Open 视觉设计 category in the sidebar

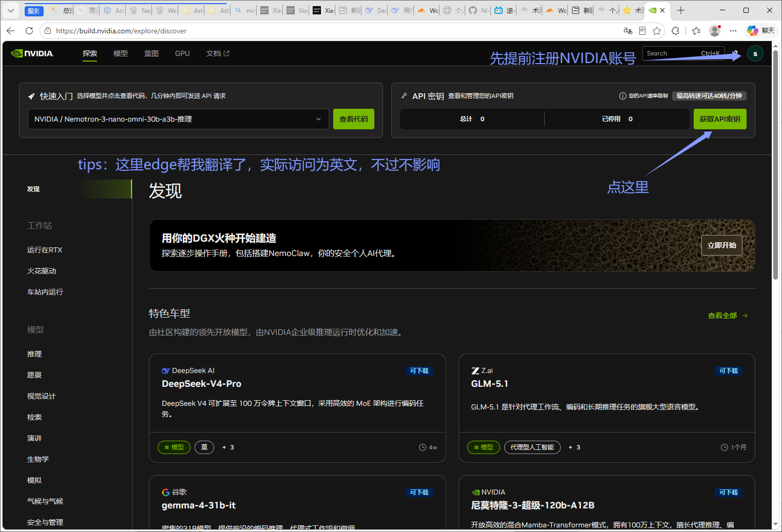[x=41, y=396]
